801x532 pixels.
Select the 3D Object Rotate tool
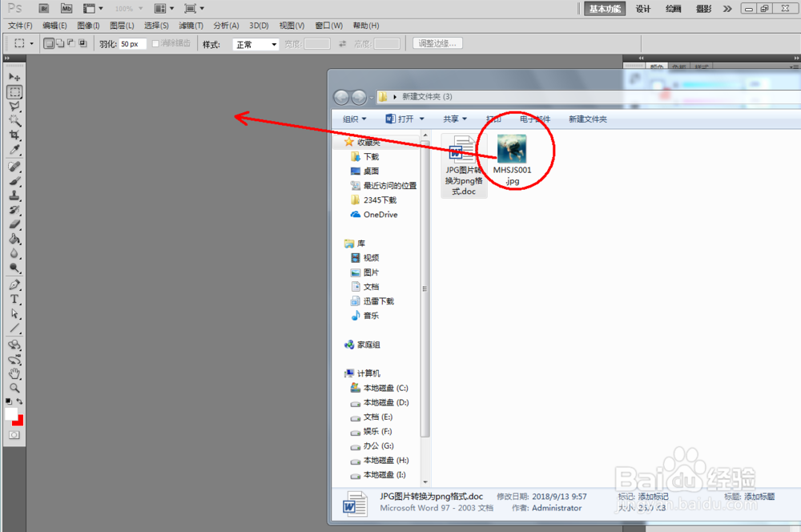[14, 345]
